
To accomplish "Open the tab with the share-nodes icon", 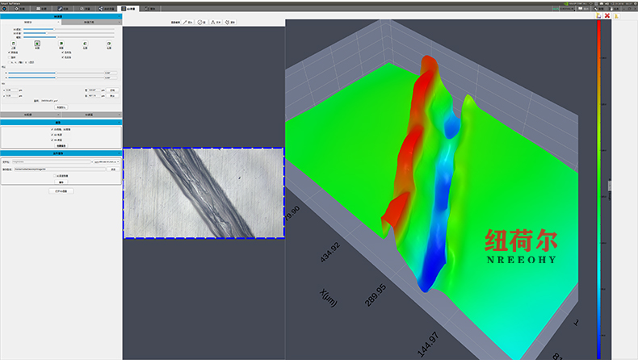I will pyautogui.click(x=106, y=9).
